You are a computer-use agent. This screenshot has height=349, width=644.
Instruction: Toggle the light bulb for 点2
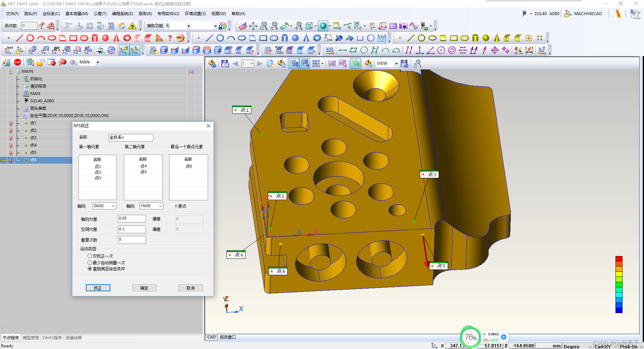click(11, 131)
